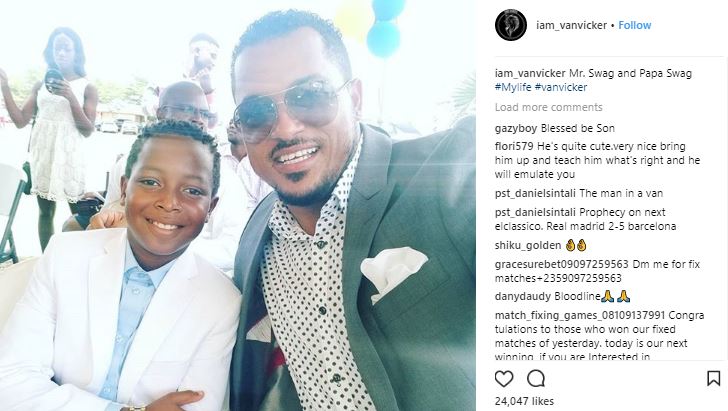Open #Mylife hashtag
Viewport: 728px width, 411px height.
[x=513, y=87]
